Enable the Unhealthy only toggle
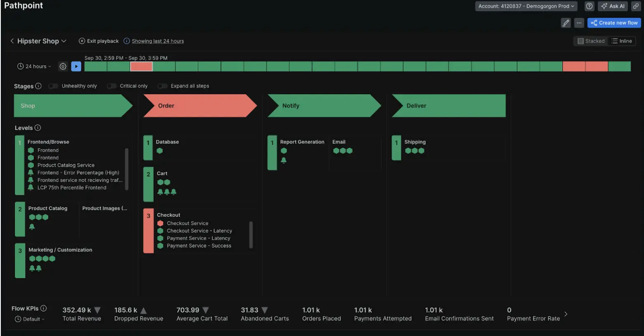This screenshot has width=644, height=336. (x=53, y=86)
